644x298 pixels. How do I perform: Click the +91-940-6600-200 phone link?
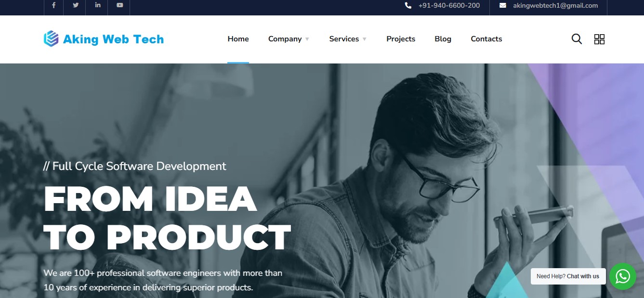449,6
